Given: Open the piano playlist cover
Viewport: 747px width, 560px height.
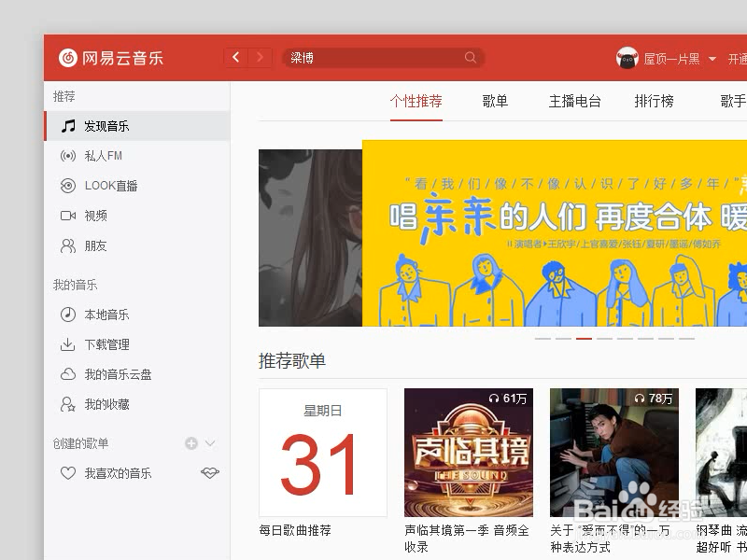Looking at the screenshot, I should (x=721, y=453).
